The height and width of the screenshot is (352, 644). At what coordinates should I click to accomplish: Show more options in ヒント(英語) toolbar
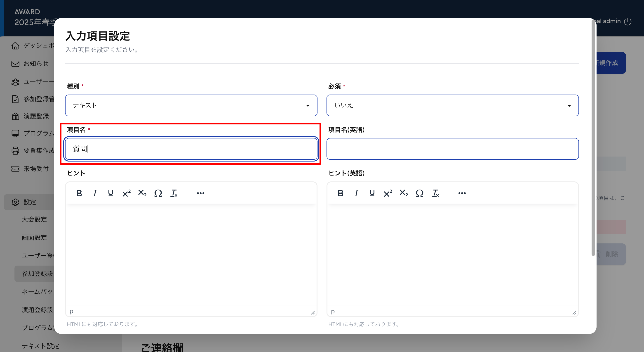pyautogui.click(x=462, y=193)
